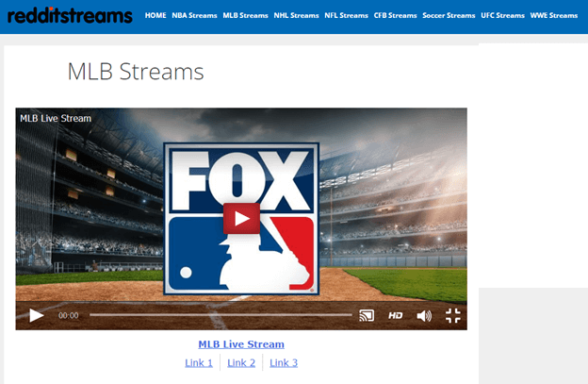Select MLB Streams in navigation bar
This screenshot has width=588, height=384.
245,15
